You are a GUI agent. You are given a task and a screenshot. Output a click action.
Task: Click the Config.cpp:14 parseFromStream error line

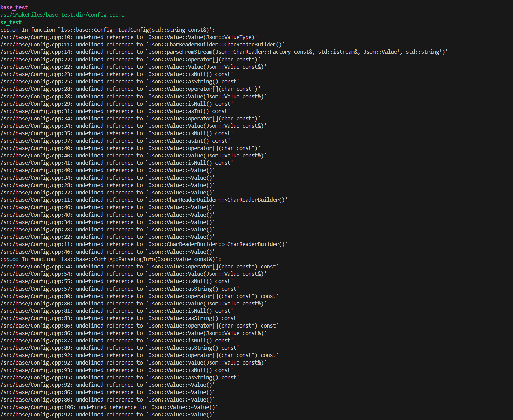[x=224, y=52]
